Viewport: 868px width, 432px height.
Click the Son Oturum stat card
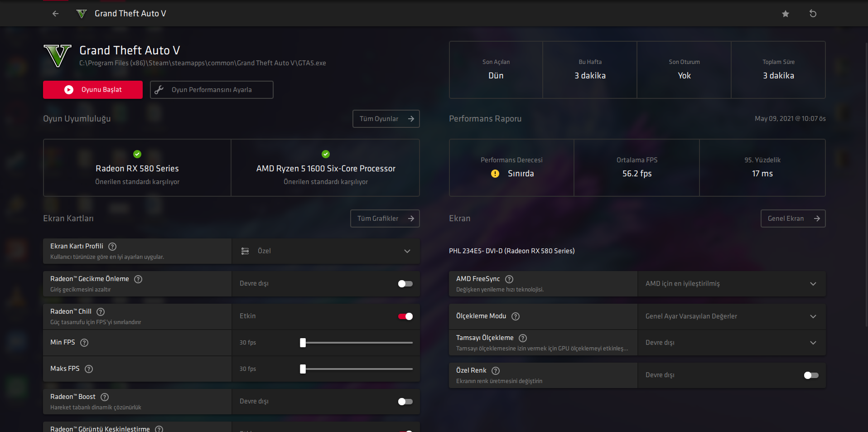pos(684,70)
